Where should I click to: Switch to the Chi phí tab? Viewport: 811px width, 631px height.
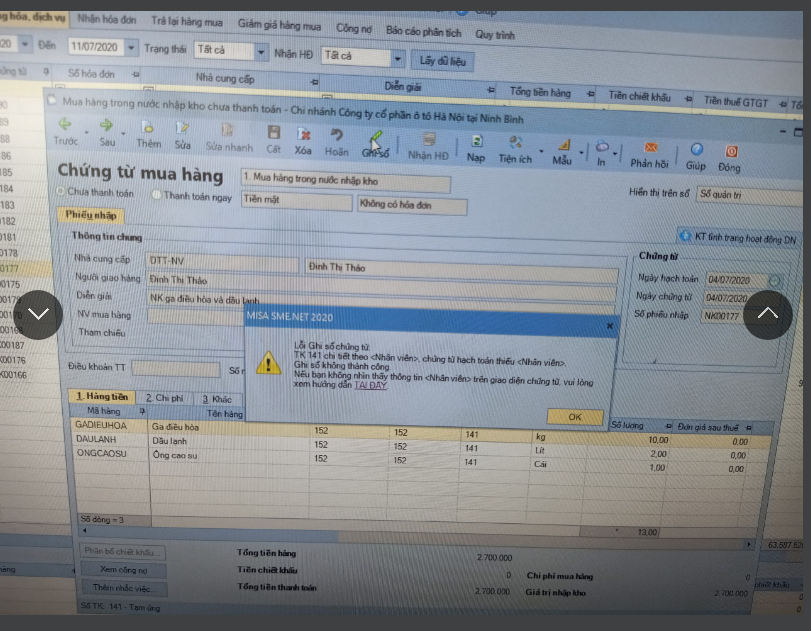pos(163,398)
